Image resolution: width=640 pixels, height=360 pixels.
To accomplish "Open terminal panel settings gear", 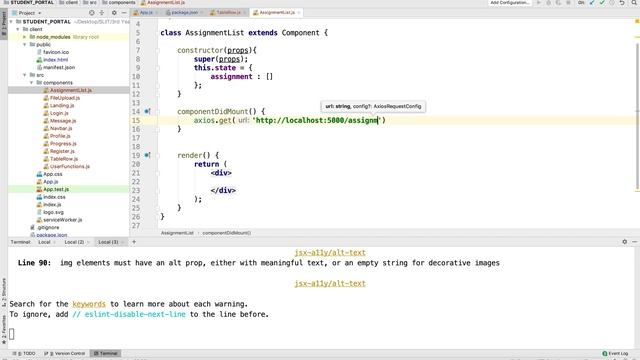I will click(x=624, y=242).
